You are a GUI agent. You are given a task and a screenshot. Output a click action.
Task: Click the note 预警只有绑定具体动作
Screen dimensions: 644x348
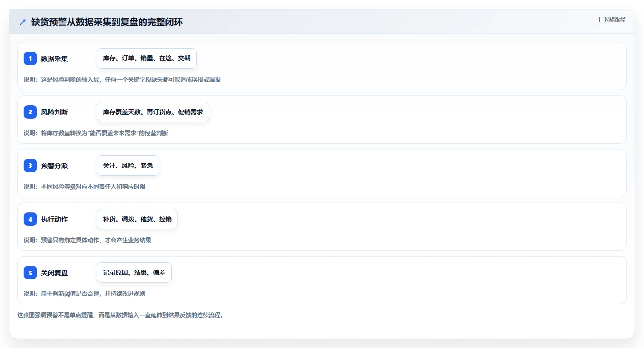(87, 240)
